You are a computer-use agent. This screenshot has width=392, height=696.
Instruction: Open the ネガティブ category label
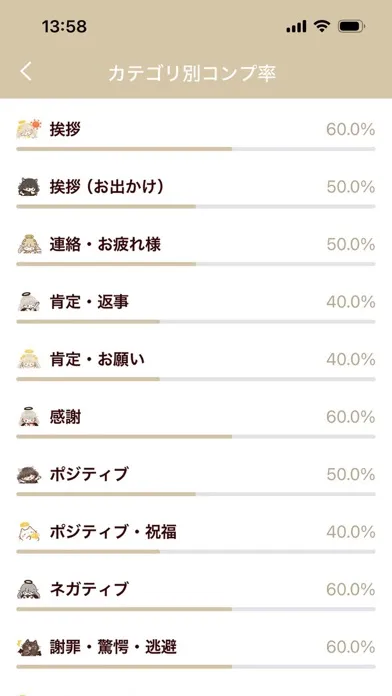click(89, 589)
